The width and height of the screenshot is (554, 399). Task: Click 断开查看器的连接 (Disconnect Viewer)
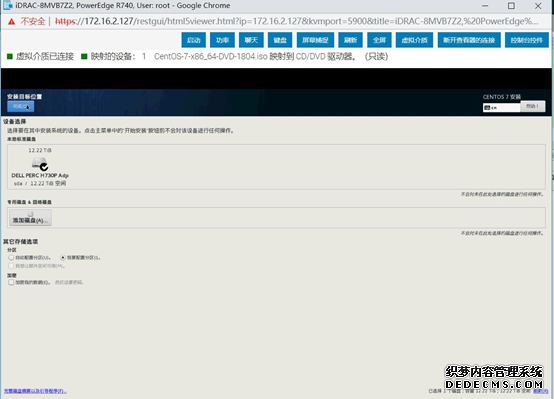coord(469,40)
